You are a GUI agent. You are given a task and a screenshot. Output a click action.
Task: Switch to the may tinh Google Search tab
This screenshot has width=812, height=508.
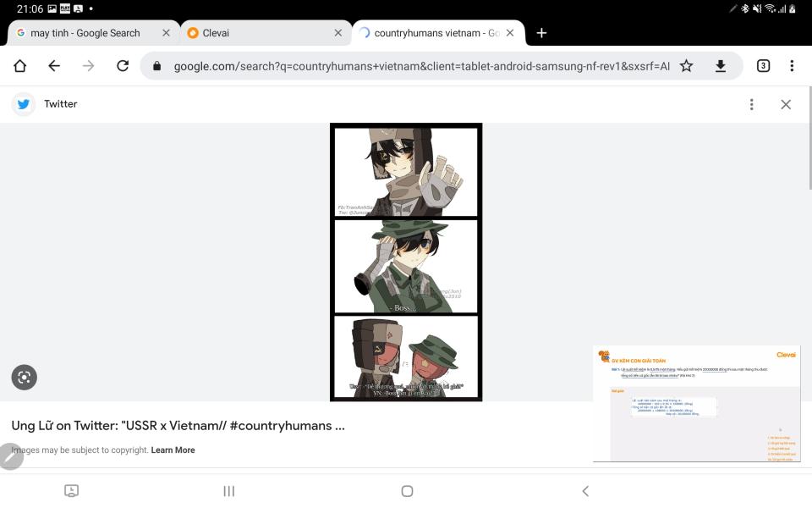[x=85, y=33]
